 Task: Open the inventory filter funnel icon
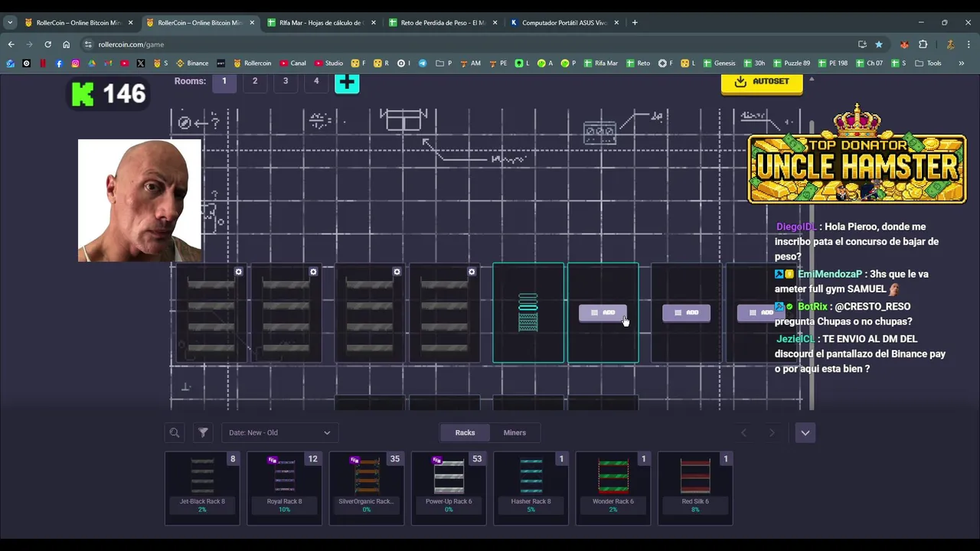203,432
